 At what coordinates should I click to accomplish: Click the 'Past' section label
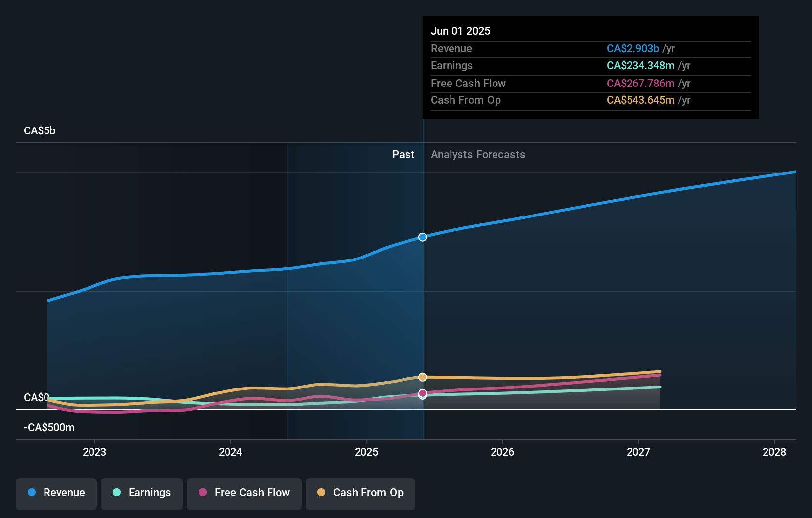click(404, 155)
